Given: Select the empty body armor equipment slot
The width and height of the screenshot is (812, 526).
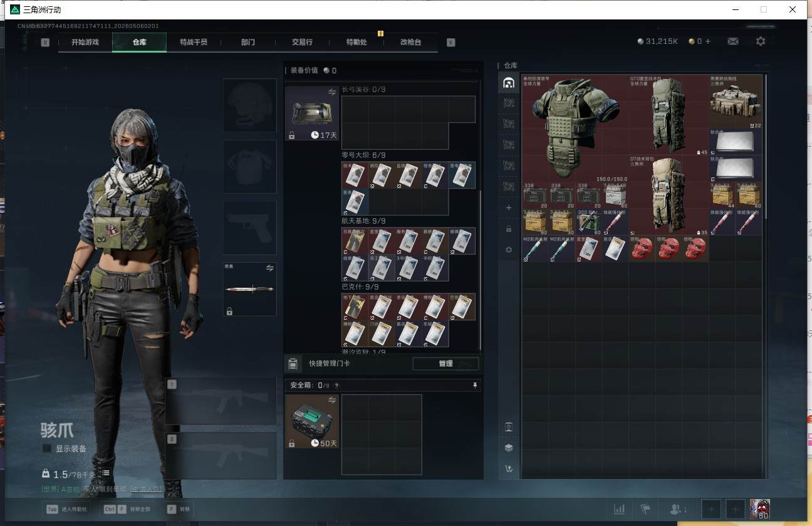Looking at the screenshot, I should [x=250, y=167].
